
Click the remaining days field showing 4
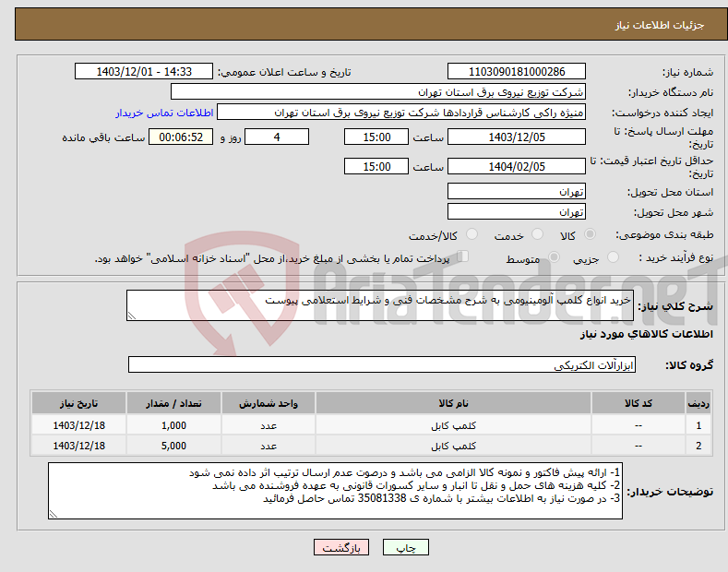(277, 137)
